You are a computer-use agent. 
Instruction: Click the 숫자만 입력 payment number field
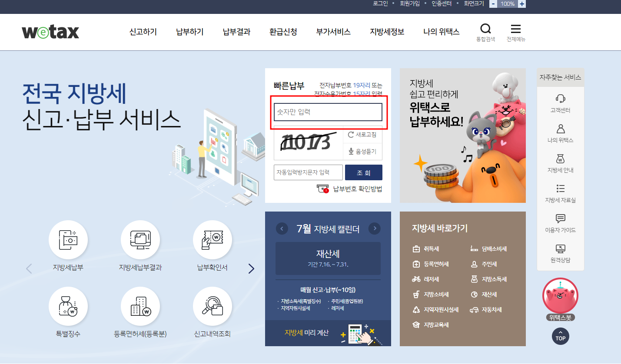(328, 112)
